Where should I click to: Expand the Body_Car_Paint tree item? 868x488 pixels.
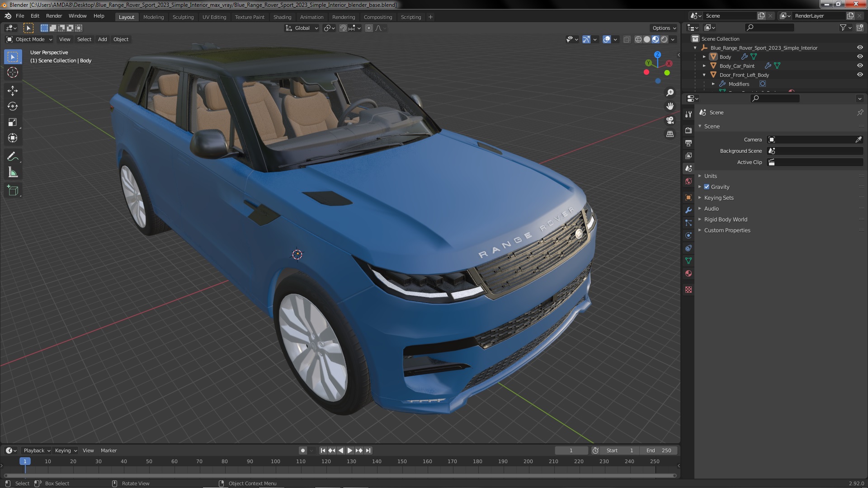(704, 66)
